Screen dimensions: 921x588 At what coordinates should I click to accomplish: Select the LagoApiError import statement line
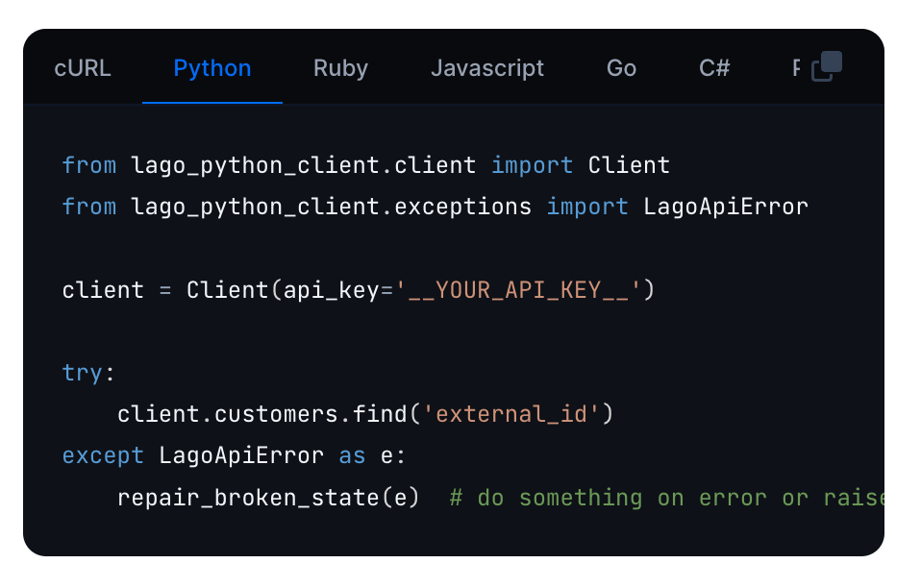click(x=433, y=206)
